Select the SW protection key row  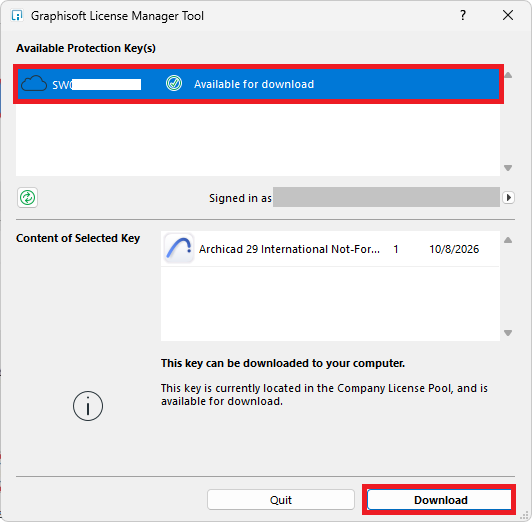(259, 84)
